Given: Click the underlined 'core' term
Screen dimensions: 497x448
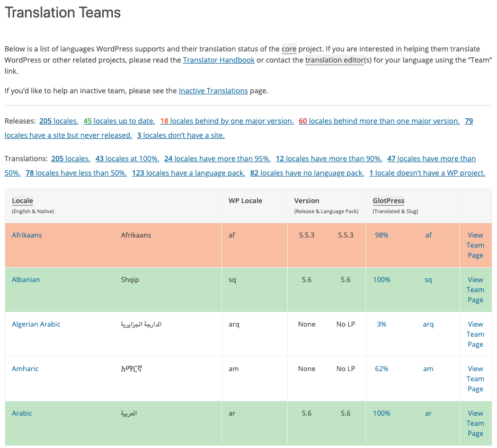Looking at the screenshot, I should 289,49.
